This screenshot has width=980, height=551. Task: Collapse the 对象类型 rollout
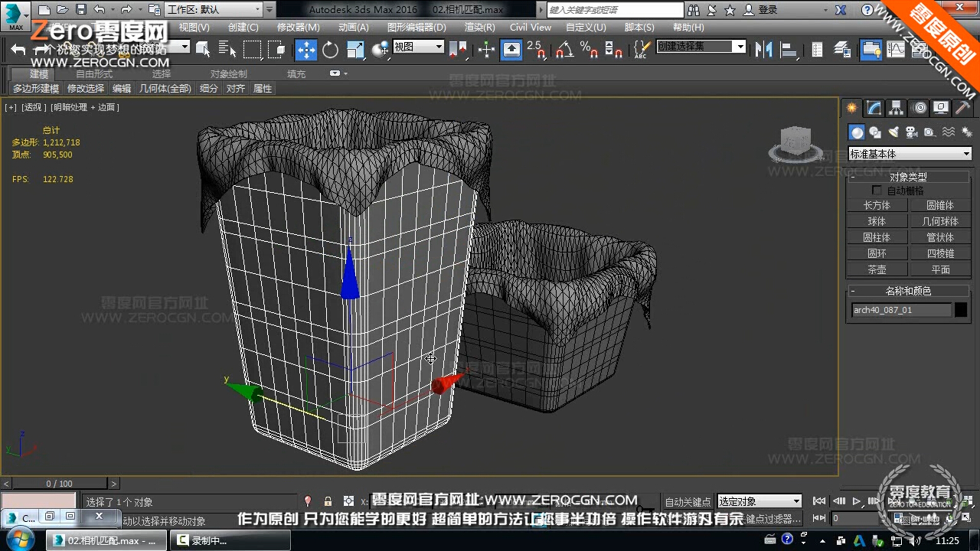[910, 177]
